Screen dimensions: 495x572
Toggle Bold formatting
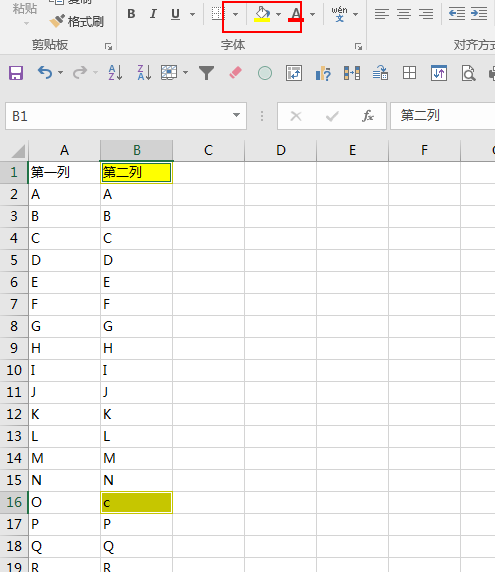point(131,14)
